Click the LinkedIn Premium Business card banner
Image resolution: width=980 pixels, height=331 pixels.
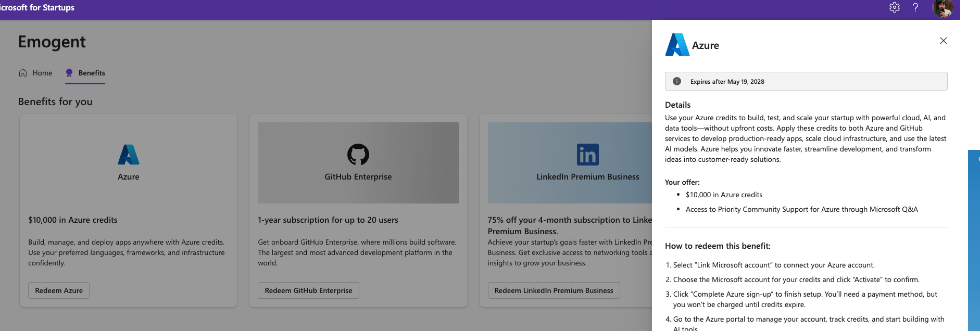(570, 163)
